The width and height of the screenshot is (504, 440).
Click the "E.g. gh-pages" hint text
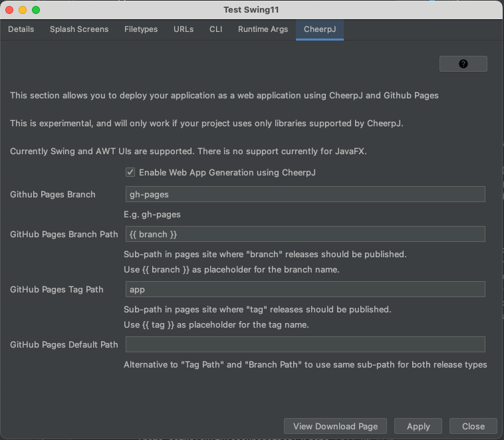[152, 215]
